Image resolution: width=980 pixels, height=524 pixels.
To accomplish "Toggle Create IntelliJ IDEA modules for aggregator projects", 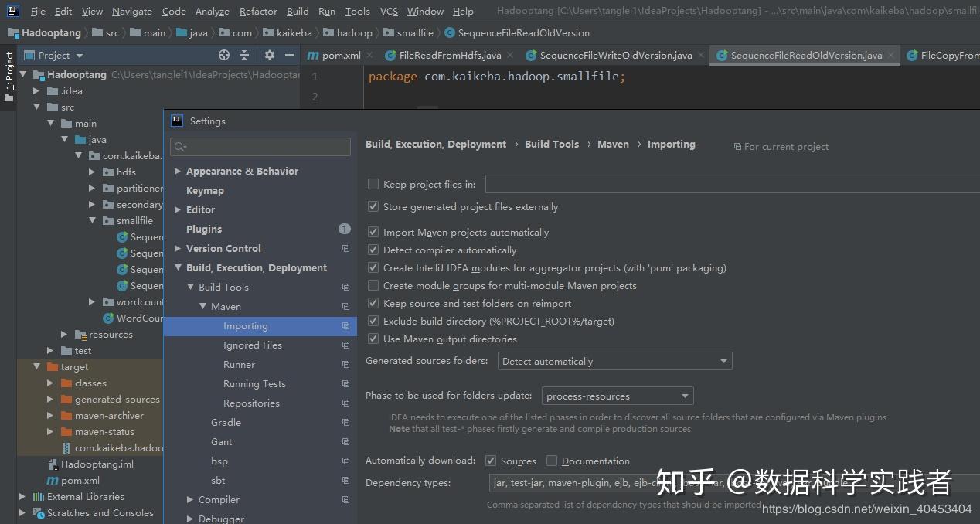I will point(373,268).
